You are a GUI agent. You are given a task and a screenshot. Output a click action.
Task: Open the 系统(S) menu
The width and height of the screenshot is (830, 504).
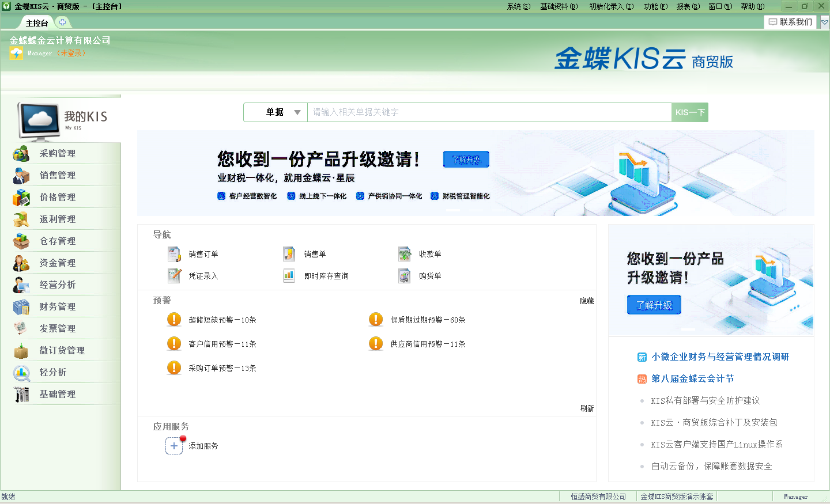(x=519, y=6)
